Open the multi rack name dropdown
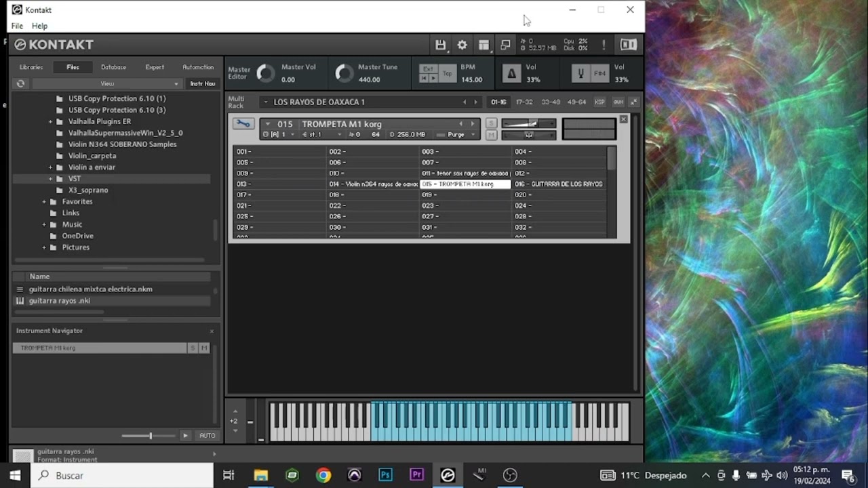868x488 pixels. tap(264, 102)
